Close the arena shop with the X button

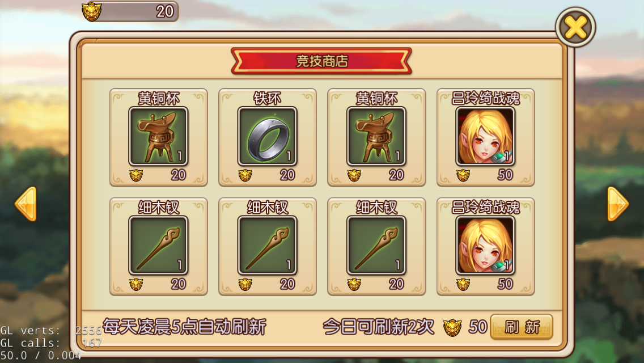[575, 28]
